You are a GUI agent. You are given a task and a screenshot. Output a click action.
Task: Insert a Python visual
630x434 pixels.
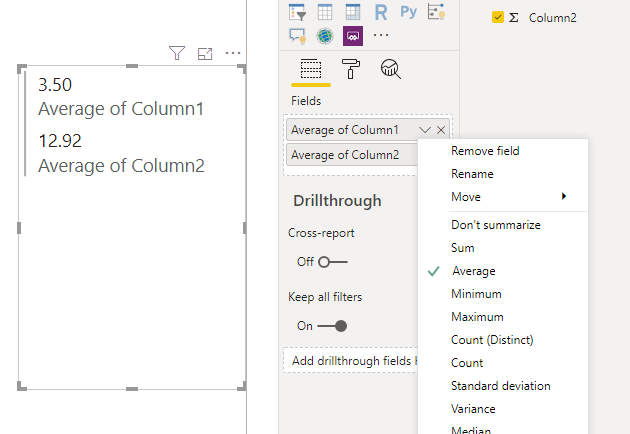(x=409, y=12)
